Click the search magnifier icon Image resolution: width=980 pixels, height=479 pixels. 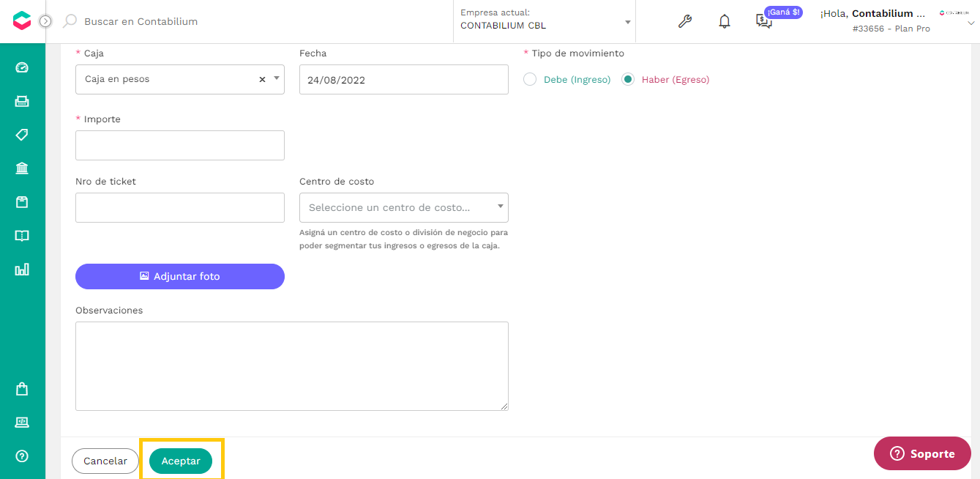pos(70,21)
